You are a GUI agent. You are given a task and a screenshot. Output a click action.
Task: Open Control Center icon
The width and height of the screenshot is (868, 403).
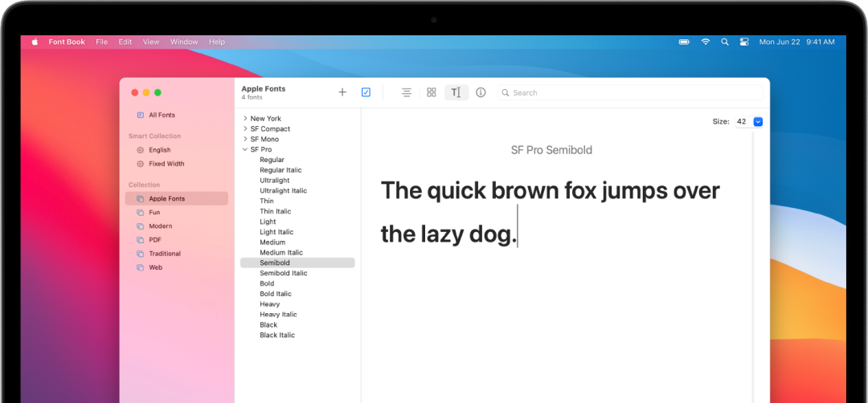(x=744, y=42)
